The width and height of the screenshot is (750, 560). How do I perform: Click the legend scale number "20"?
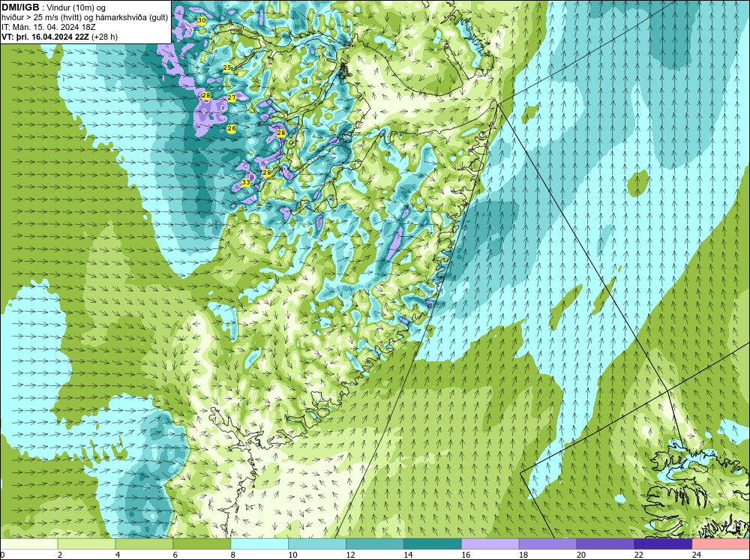pos(580,555)
